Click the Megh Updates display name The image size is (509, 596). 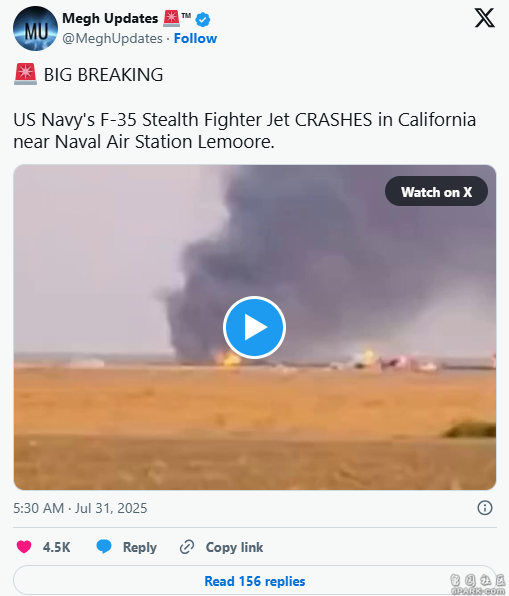click(110, 18)
